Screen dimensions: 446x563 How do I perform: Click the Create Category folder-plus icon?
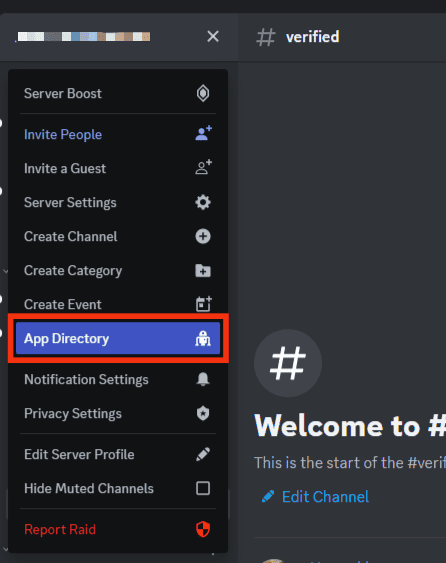pyautogui.click(x=203, y=270)
